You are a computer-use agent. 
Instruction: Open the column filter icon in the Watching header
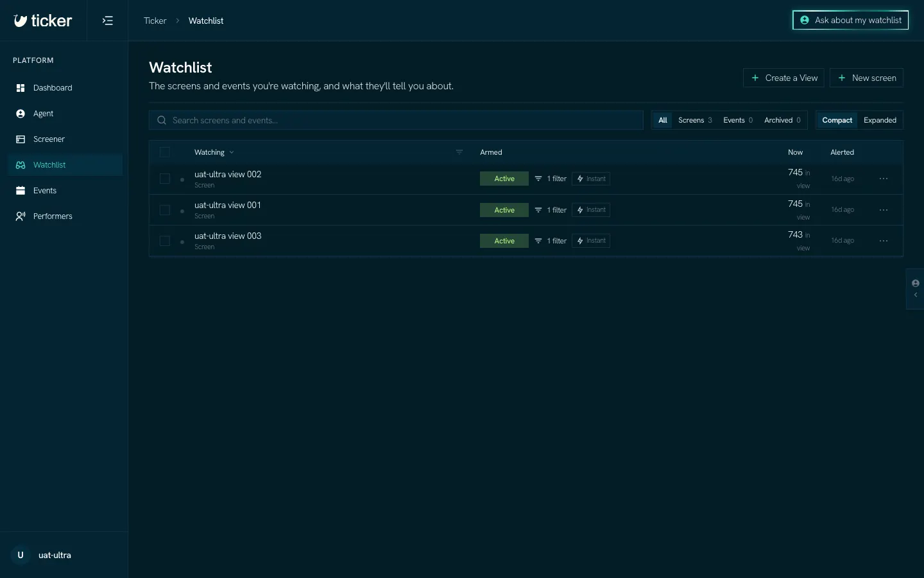pyautogui.click(x=459, y=152)
